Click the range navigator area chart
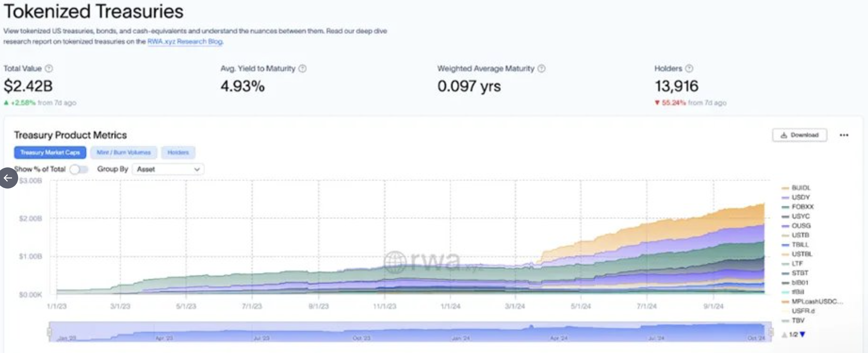 click(410, 332)
